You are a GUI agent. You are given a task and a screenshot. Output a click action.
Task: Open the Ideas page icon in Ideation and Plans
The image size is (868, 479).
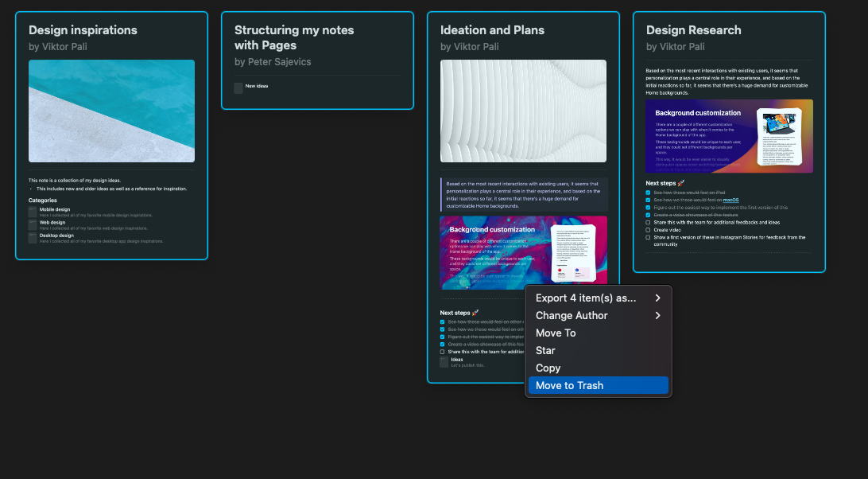444,362
